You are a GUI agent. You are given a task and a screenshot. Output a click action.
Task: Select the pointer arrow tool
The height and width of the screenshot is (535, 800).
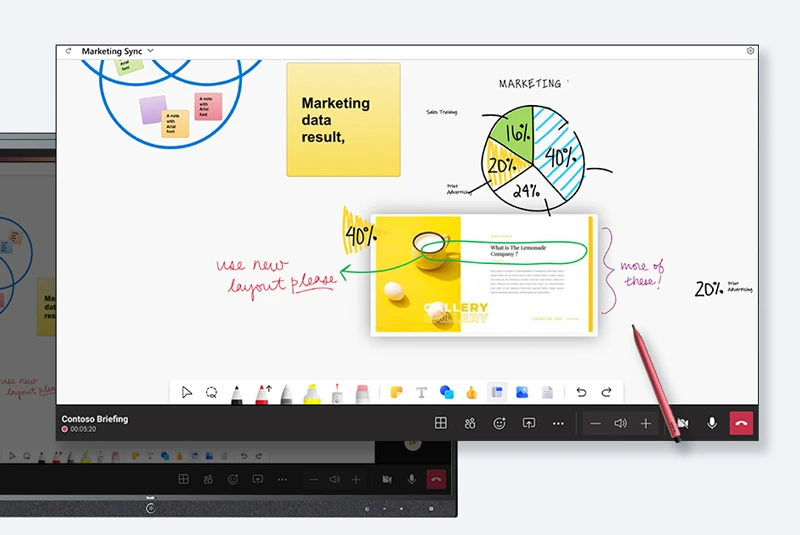[187, 393]
